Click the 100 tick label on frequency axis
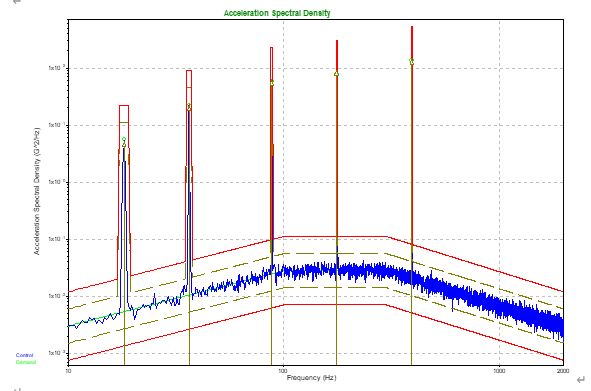This screenshot has height=391, width=591. (283, 371)
